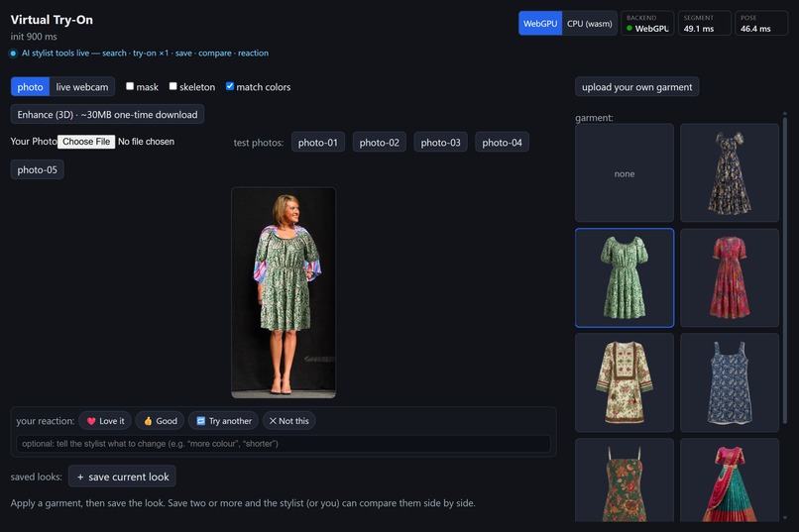
Task: Enable the skeleton checkbox
Action: click(173, 86)
